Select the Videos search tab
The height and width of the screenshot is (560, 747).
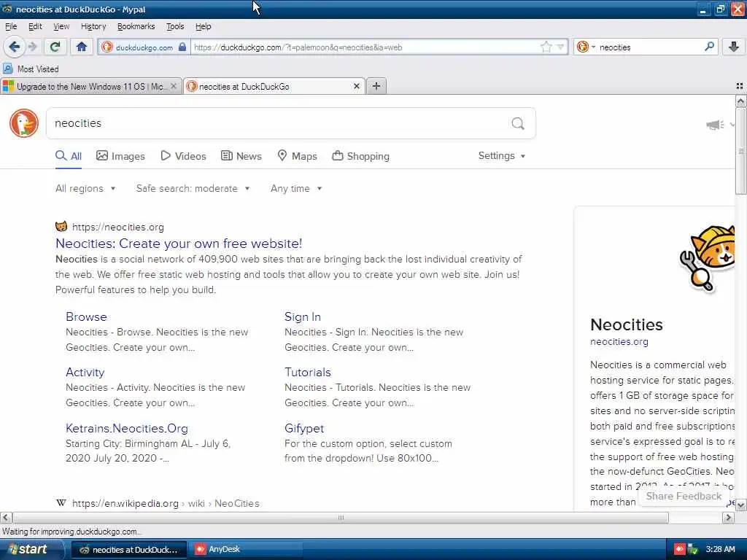[183, 156]
